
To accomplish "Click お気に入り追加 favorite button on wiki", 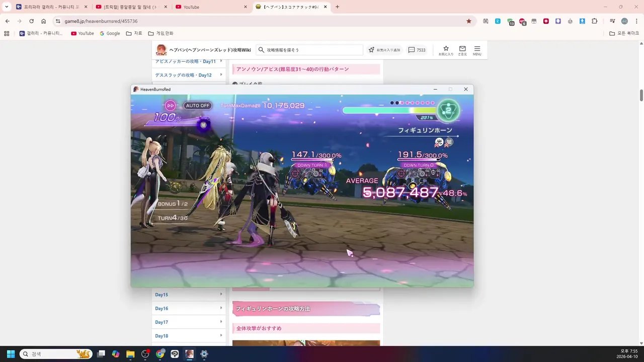I will pyautogui.click(x=384, y=50).
